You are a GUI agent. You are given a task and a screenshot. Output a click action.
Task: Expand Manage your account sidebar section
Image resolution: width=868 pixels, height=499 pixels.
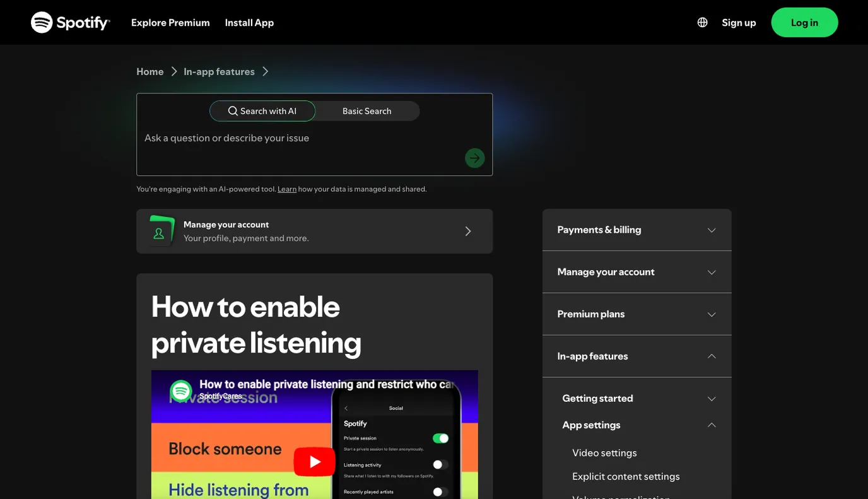637,272
